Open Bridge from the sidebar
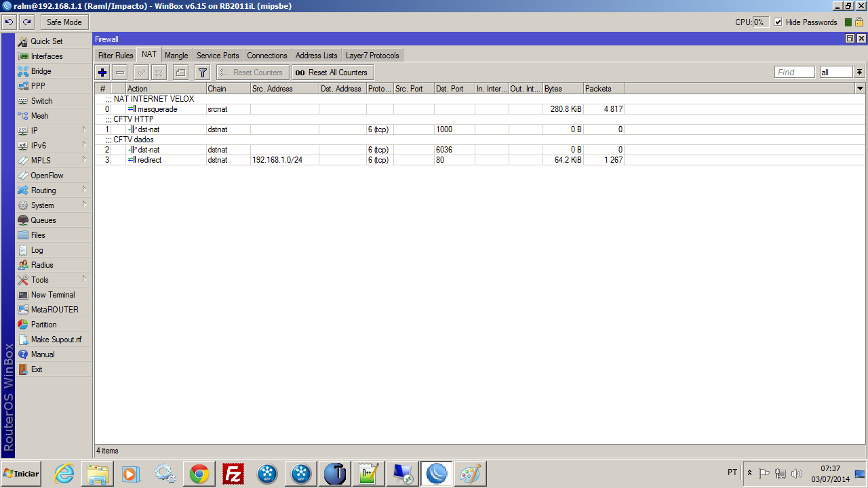 (41, 71)
